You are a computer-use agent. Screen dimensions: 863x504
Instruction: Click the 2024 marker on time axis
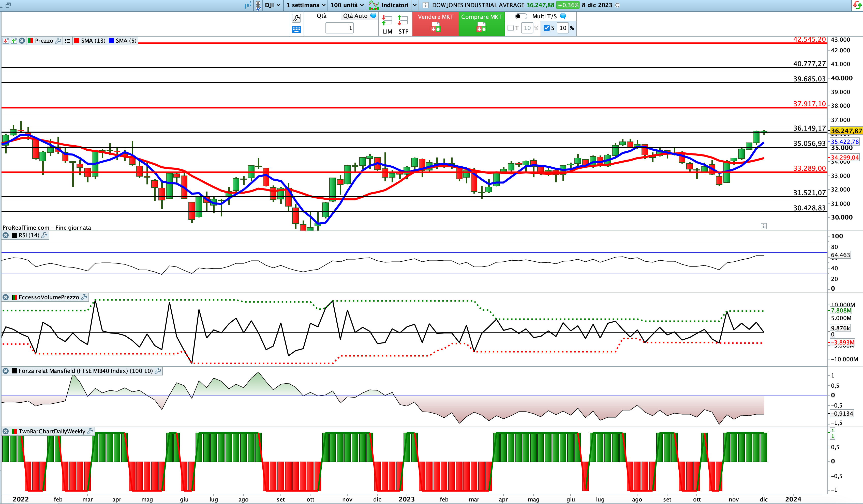pos(793,499)
